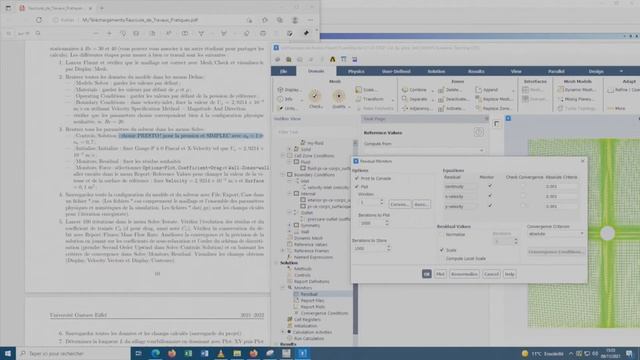
Task: Open the mesh Display option in the ribbon
Action: tap(289, 90)
